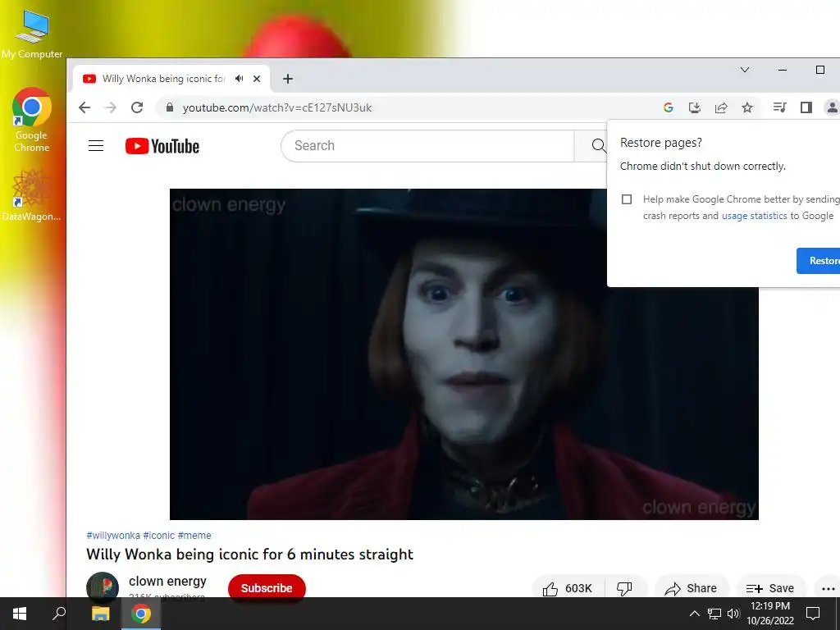Open clown energy channel avatar
The width and height of the screenshot is (840, 630).
[103, 587]
